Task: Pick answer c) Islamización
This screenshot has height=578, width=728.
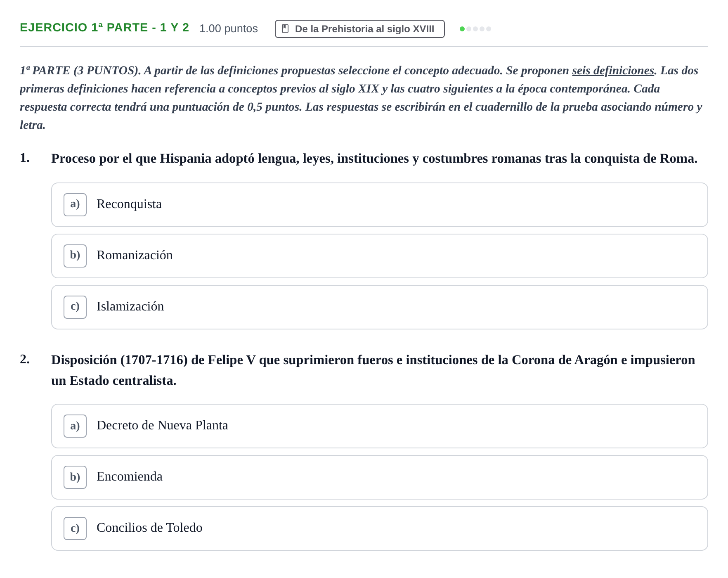Action: (x=379, y=307)
